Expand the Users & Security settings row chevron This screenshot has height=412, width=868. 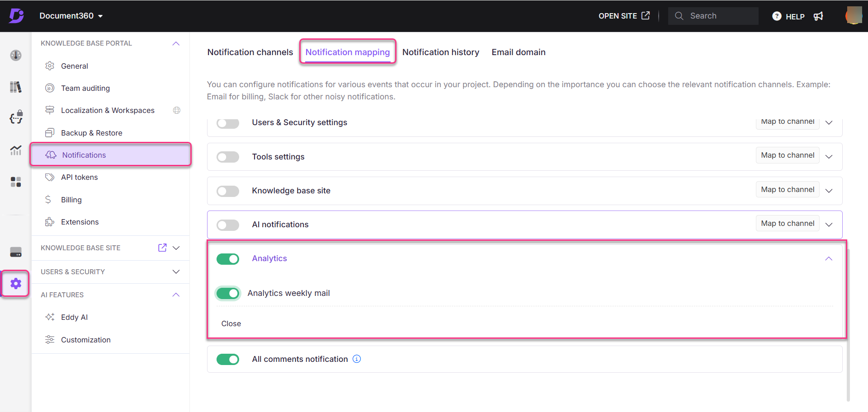coord(829,122)
